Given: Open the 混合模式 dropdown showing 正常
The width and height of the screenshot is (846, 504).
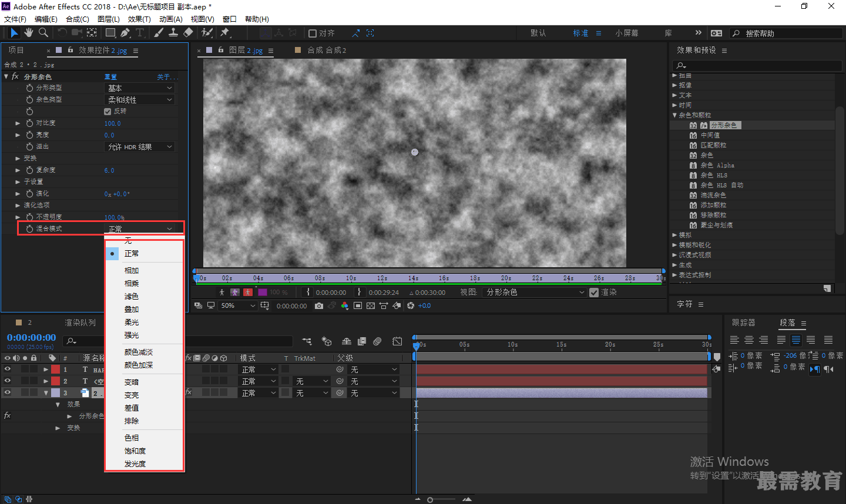Looking at the screenshot, I should click(x=140, y=229).
